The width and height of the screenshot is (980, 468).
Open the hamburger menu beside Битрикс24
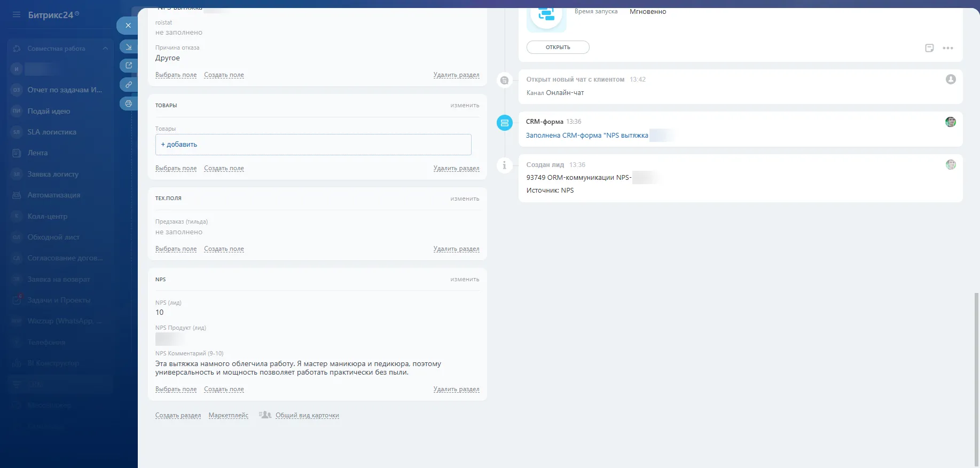point(17,15)
